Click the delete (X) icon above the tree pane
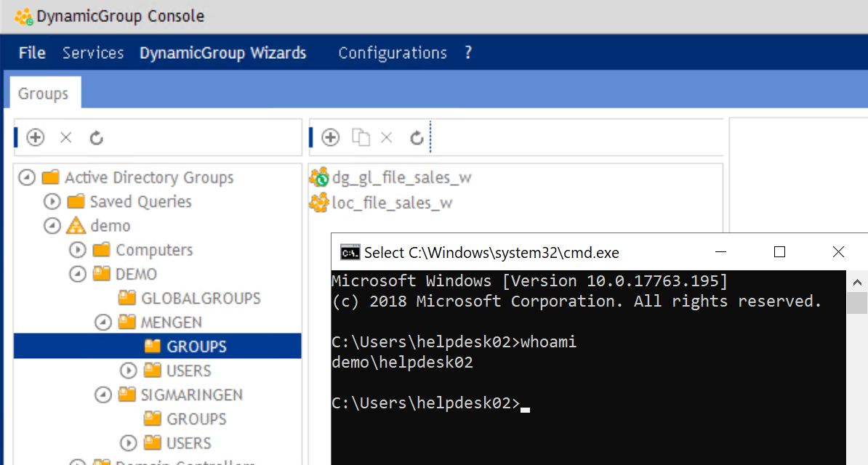868x465 pixels. pos(66,137)
